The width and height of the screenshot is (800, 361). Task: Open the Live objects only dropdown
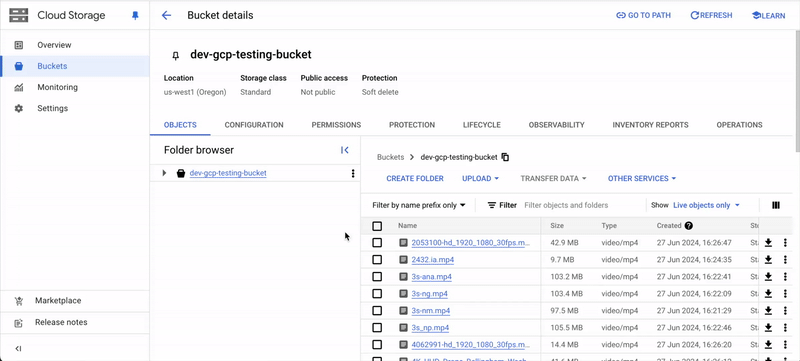pyautogui.click(x=707, y=205)
